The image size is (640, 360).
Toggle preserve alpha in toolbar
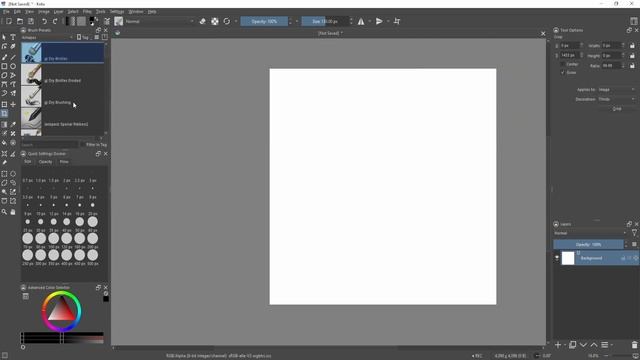click(x=215, y=21)
